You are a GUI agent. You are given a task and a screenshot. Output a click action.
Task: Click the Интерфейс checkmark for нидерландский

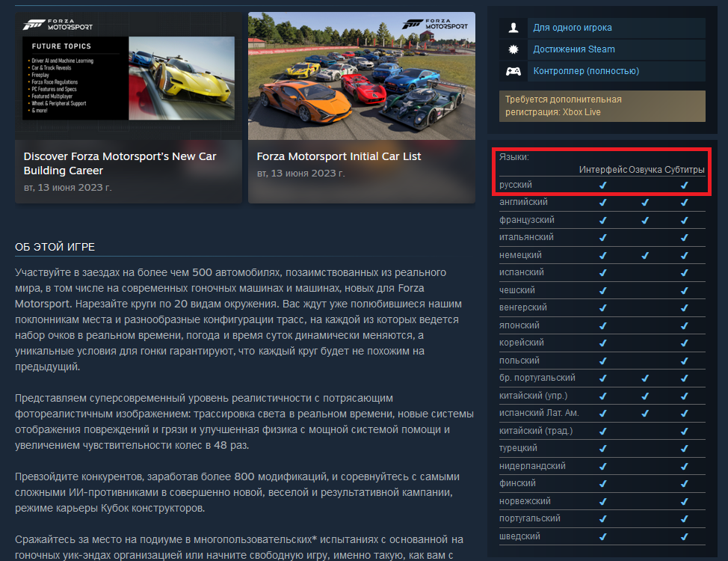[x=602, y=466]
